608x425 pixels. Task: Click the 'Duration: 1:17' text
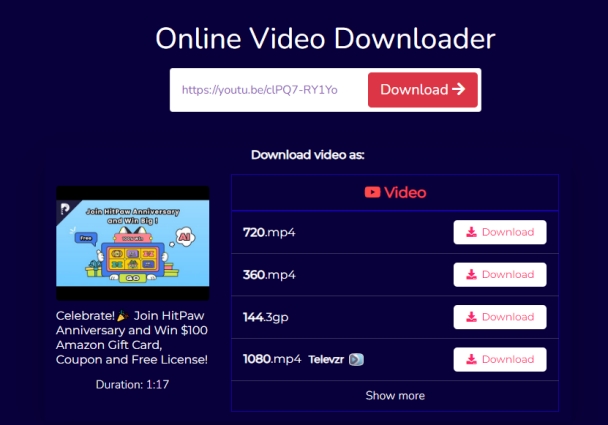[x=132, y=384]
